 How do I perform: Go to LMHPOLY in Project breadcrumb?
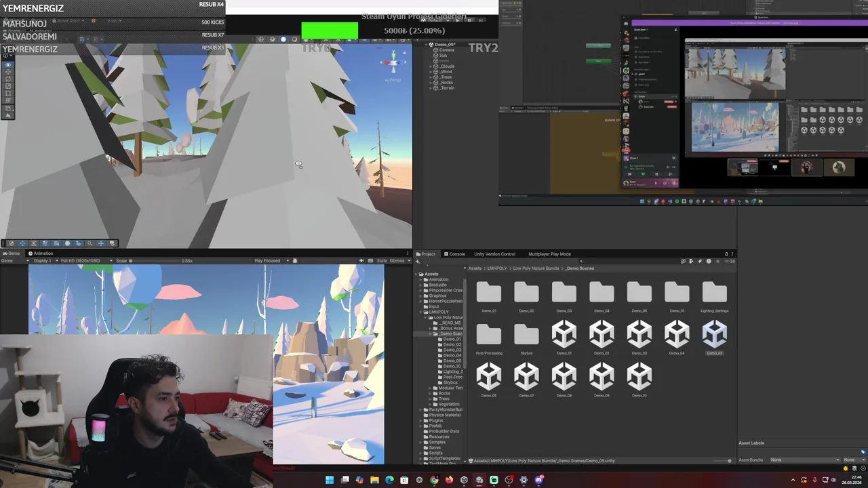point(497,268)
